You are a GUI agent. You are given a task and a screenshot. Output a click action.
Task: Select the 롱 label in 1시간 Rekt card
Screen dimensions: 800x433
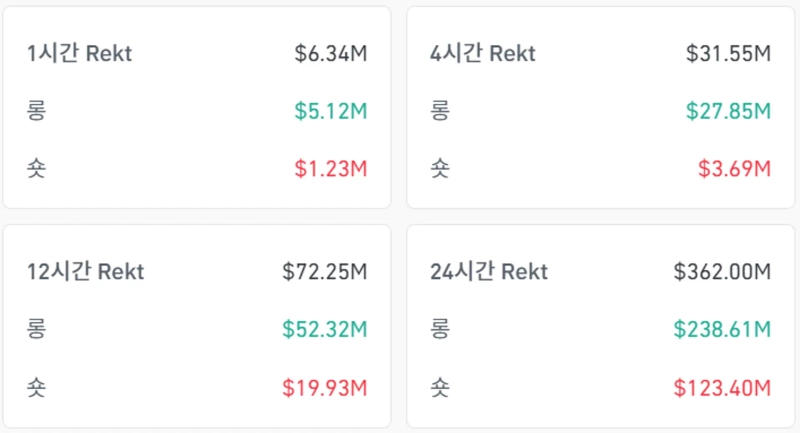(x=37, y=111)
